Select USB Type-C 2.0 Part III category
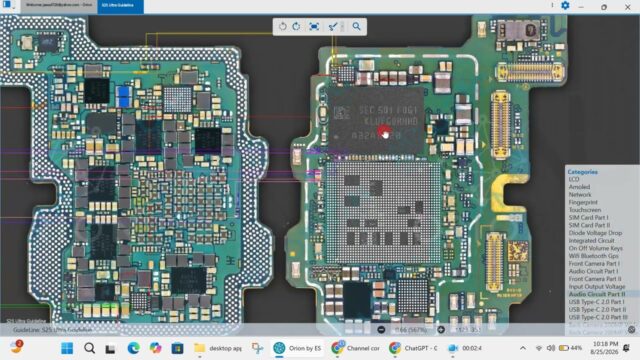 (598, 318)
